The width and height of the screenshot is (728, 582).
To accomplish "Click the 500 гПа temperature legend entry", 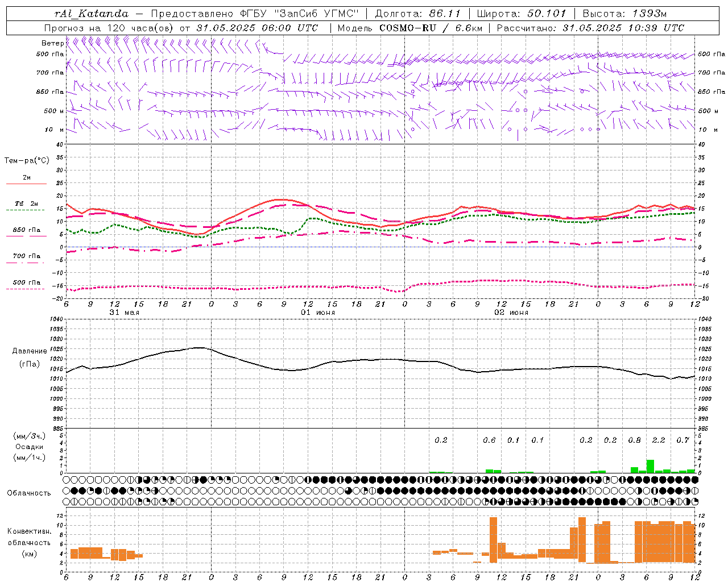I will [27, 282].
